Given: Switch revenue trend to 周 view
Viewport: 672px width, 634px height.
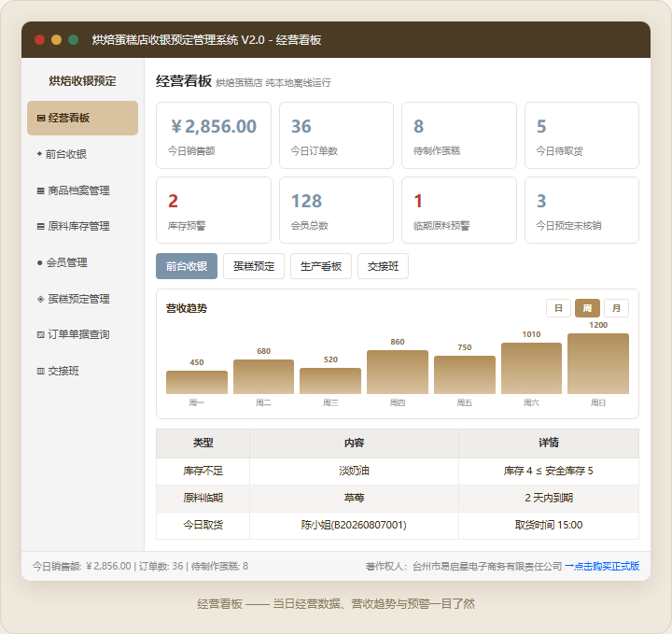Looking at the screenshot, I should pyautogui.click(x=587, y=308).
